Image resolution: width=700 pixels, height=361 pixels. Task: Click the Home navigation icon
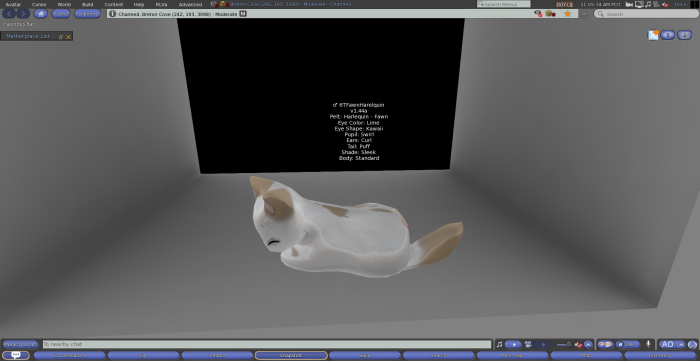click(x=41, y=14)
